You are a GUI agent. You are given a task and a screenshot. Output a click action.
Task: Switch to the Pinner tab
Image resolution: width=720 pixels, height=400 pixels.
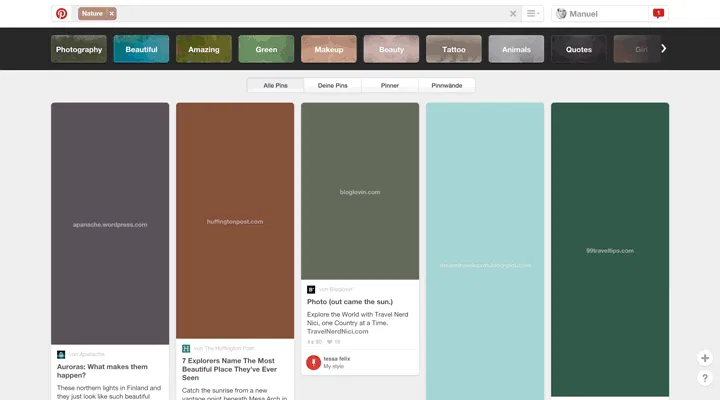click(390, 86)
